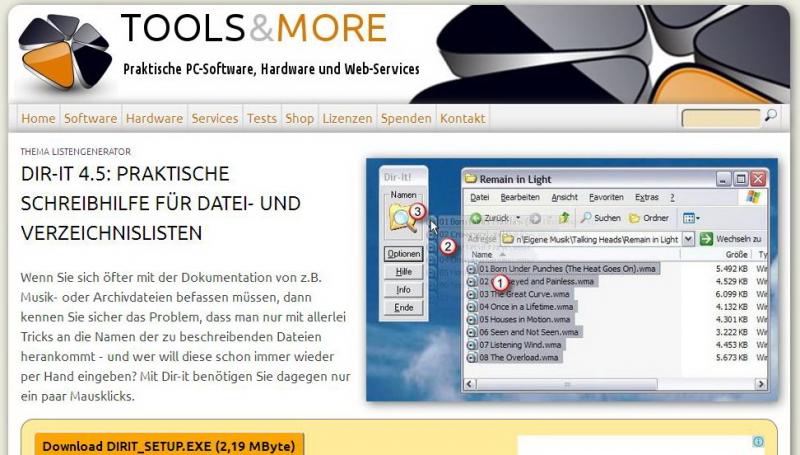The width and height of the screenshot is (800, 455).
Task: Click the DIR-IT 4.5 article headline
Action: click(x=161, y=204)
